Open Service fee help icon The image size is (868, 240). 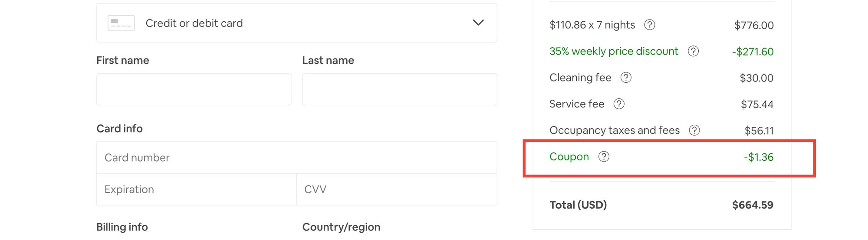tap(619, 104)
